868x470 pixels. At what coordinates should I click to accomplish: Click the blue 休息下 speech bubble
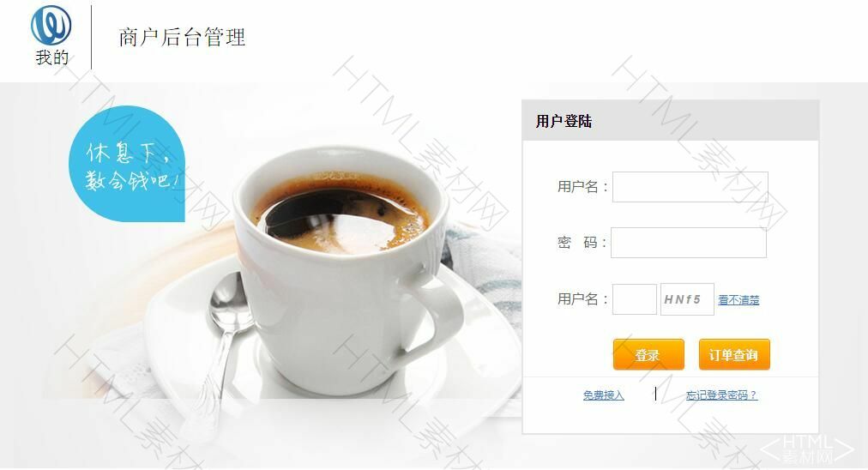[127, 164]
